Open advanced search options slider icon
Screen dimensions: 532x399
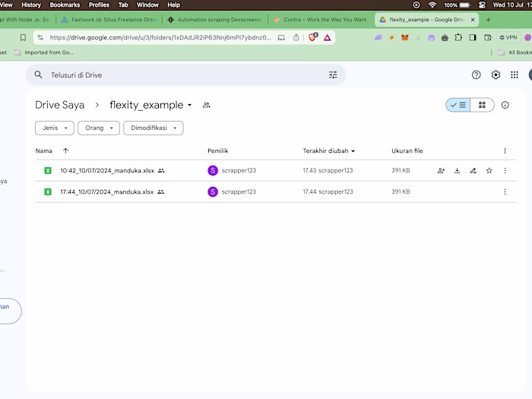[x=333, y=74]
